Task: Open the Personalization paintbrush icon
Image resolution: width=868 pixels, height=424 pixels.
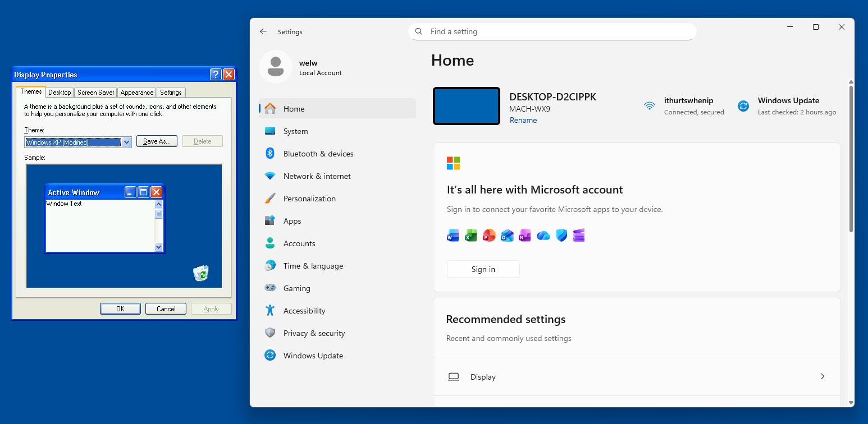Action: (270, 199)
